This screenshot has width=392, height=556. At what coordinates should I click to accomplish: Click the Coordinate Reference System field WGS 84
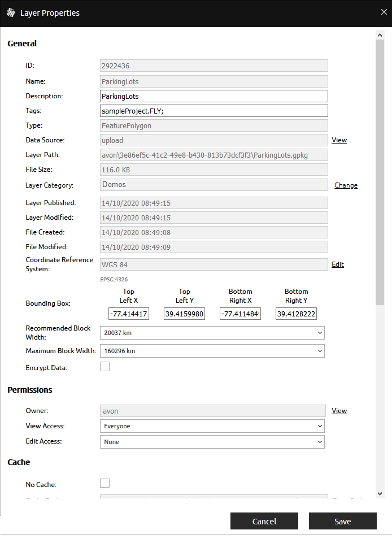(214, 264)
